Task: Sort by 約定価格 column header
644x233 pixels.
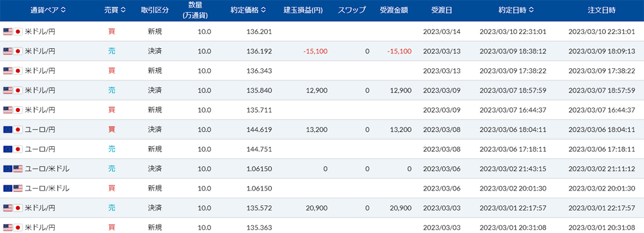Action: pos(248,11)
